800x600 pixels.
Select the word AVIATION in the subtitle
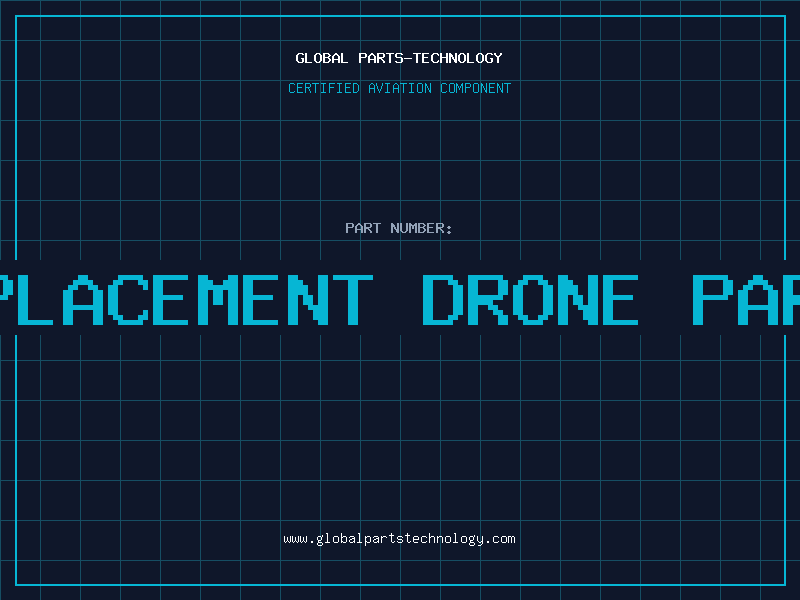pyautogui.click(x=399, y=88)
